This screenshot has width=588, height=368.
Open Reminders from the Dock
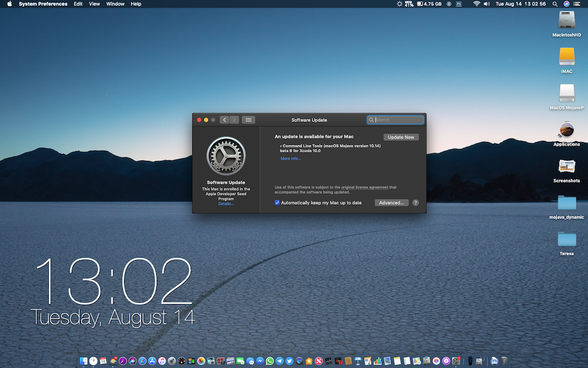tap(407, 361)
